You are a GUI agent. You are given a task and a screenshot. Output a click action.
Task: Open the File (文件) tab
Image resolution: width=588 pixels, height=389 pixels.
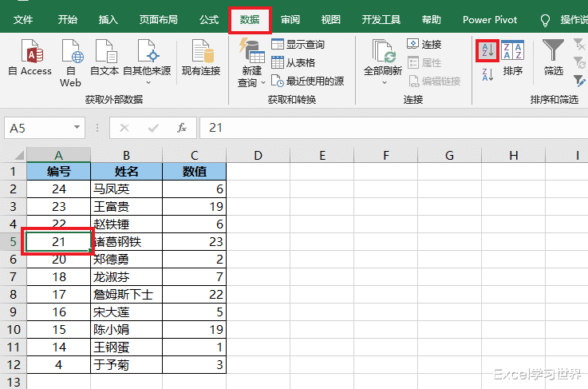pyautogui.click(x=23, y=19)
